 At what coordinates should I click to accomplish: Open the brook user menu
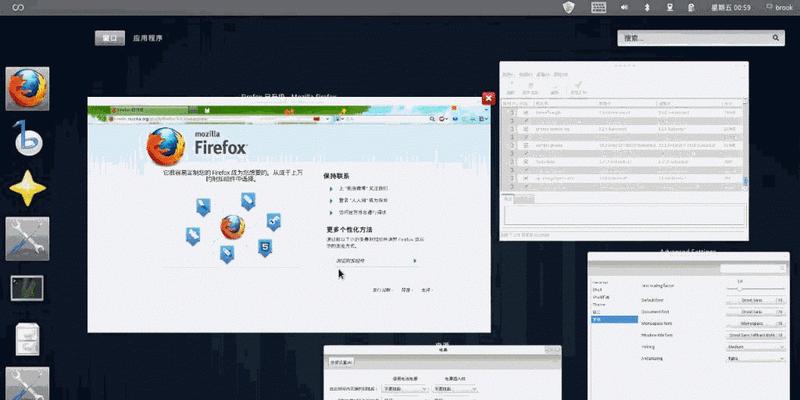779,7
